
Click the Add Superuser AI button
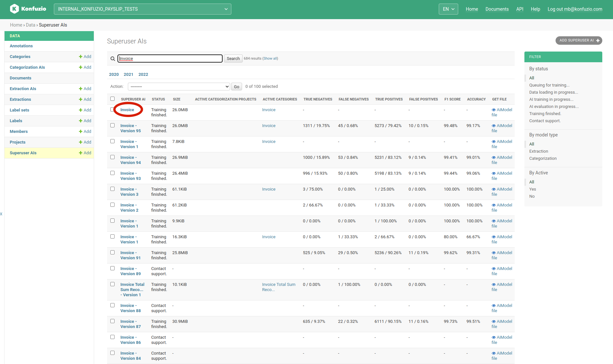point(579,41)
